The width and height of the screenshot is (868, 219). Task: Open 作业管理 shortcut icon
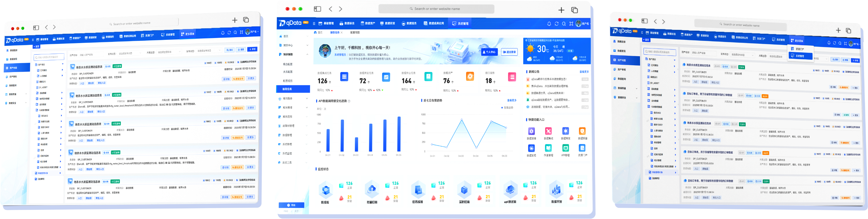point(549,148)
